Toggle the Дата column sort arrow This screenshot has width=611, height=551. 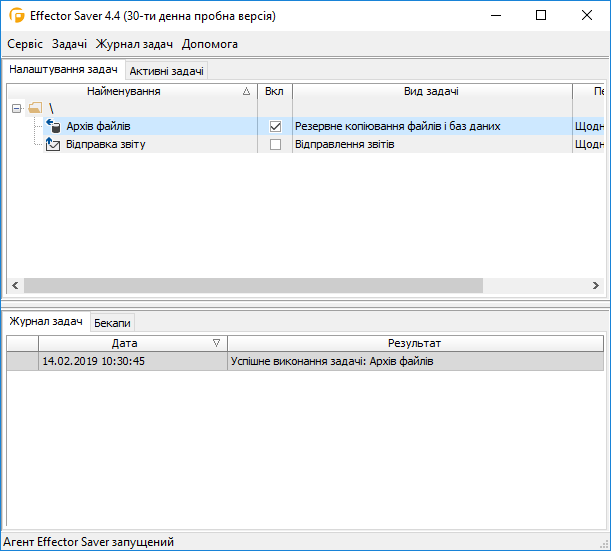coord(217,343)
